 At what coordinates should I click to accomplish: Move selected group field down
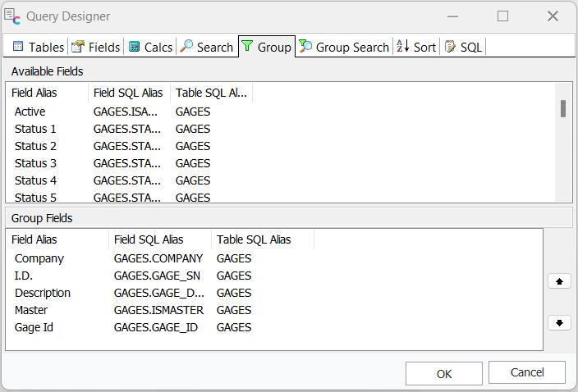coord(559,322)
